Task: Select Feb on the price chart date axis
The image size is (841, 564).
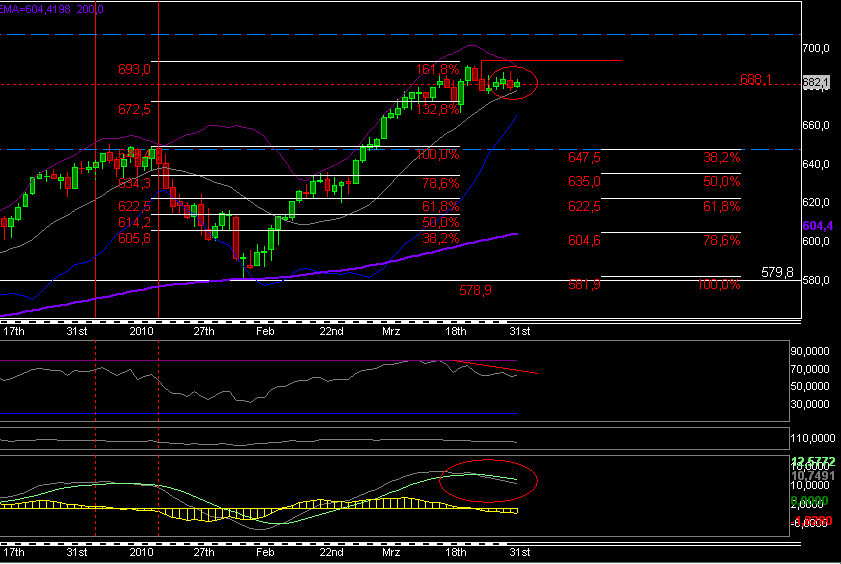Action: click(x=265, y=331)
